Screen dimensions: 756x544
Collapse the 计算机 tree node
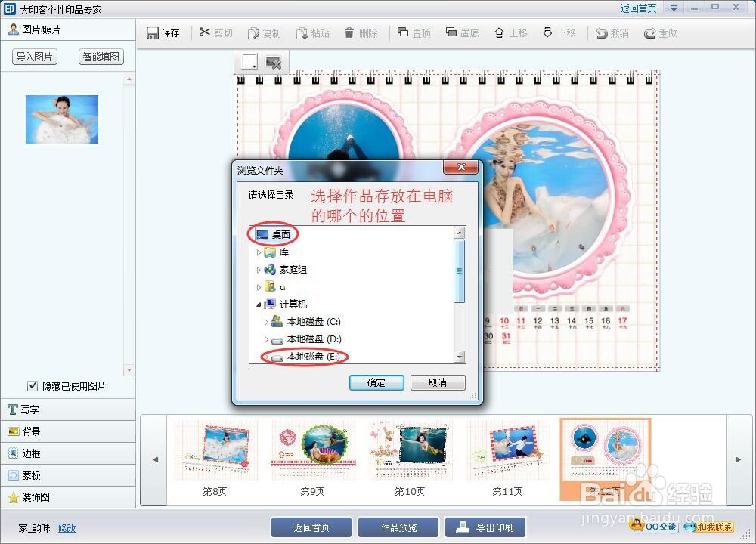tap(259, 304)
